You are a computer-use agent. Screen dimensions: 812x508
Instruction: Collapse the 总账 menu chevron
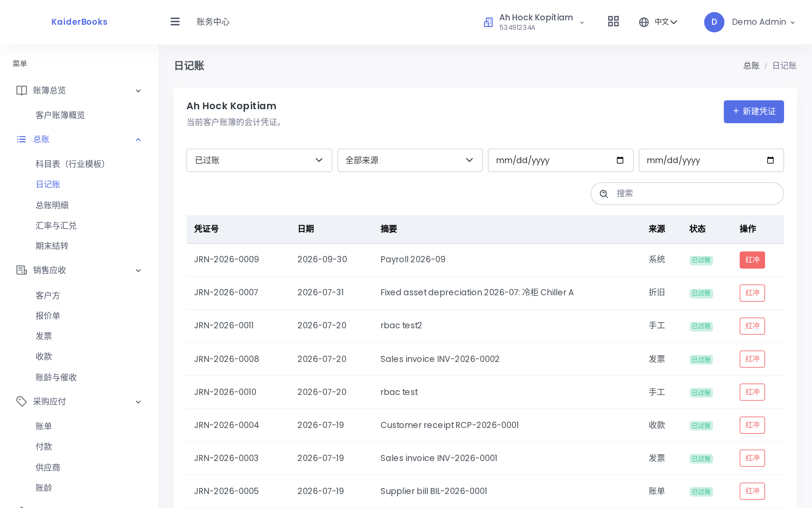pos(138,139)
